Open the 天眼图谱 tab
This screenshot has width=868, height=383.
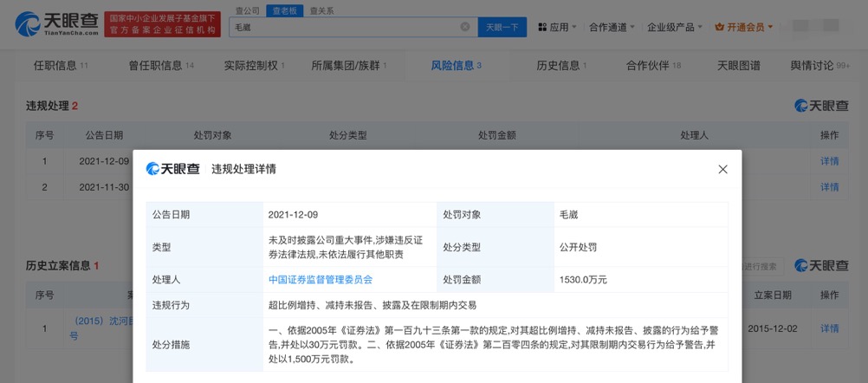tap(738, 65)
